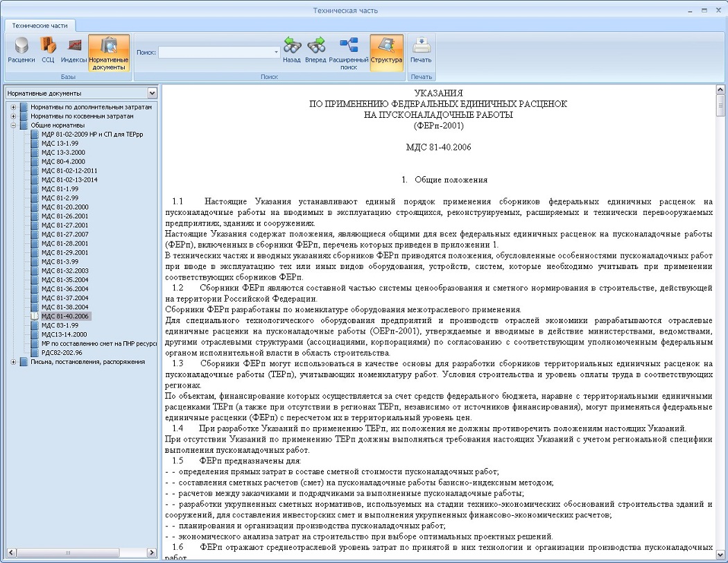The image size is (728, 563).
Task: Open document МДС13-14.2000
Action: (64, 335)
